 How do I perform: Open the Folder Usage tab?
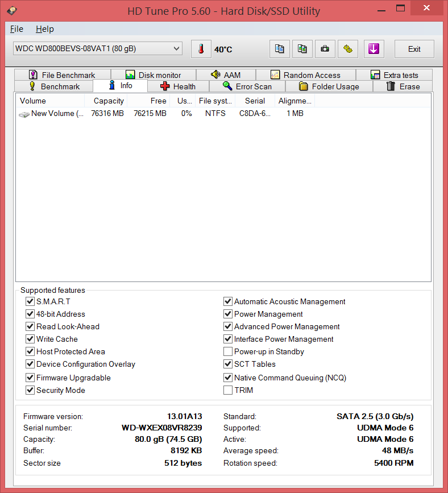pos(329,86)
